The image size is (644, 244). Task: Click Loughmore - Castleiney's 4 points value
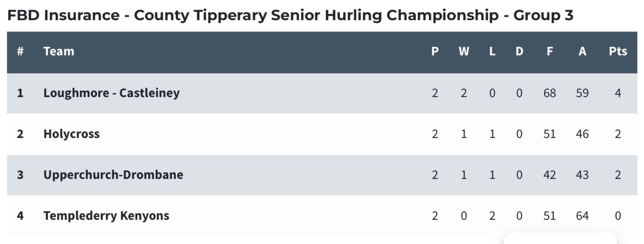[618, 93]
